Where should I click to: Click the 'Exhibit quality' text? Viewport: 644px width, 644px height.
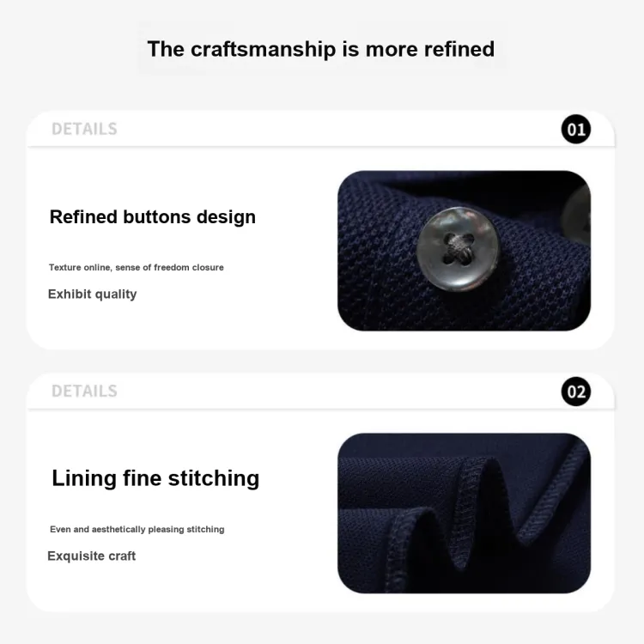click(x=93, y=294)
